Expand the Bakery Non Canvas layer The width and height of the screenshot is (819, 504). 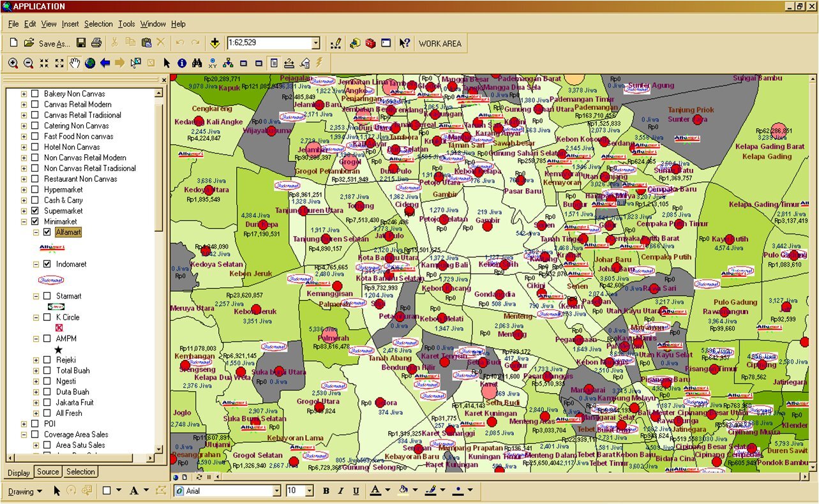tap(24, 94)
